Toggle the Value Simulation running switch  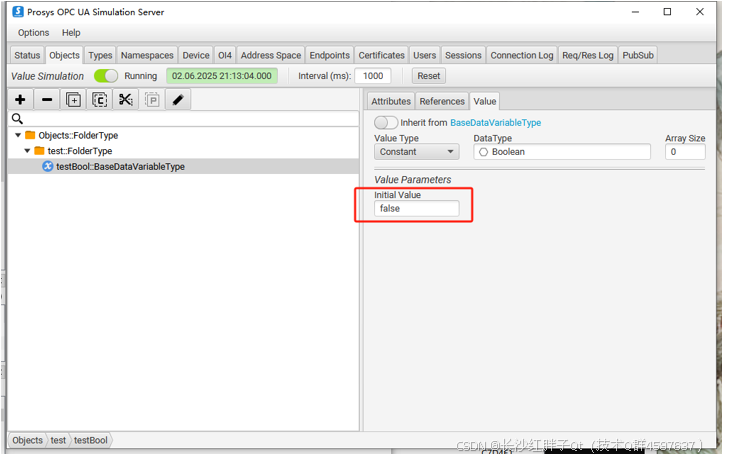[x=106, y=76]
